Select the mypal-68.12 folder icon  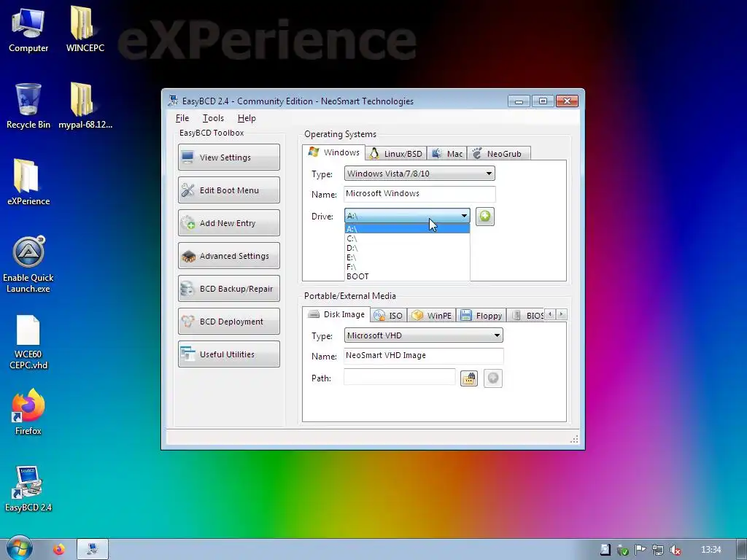[x=85, y=106]
